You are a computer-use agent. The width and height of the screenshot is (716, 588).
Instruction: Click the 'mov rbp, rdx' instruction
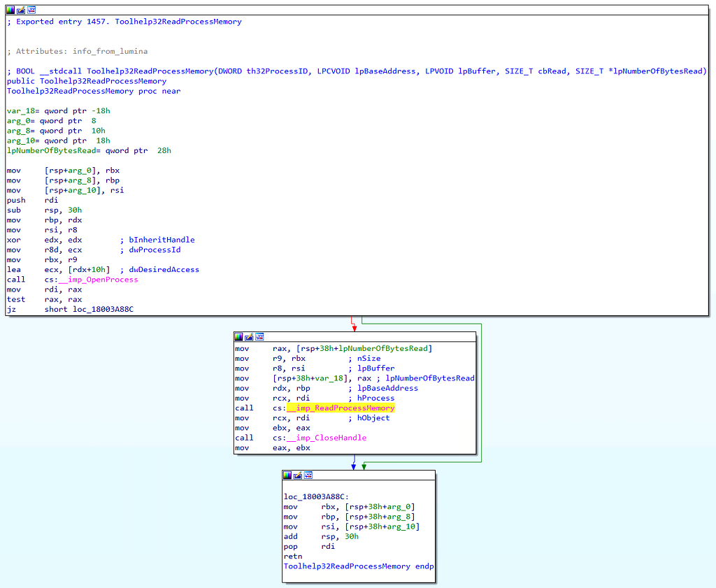[44, 220]
